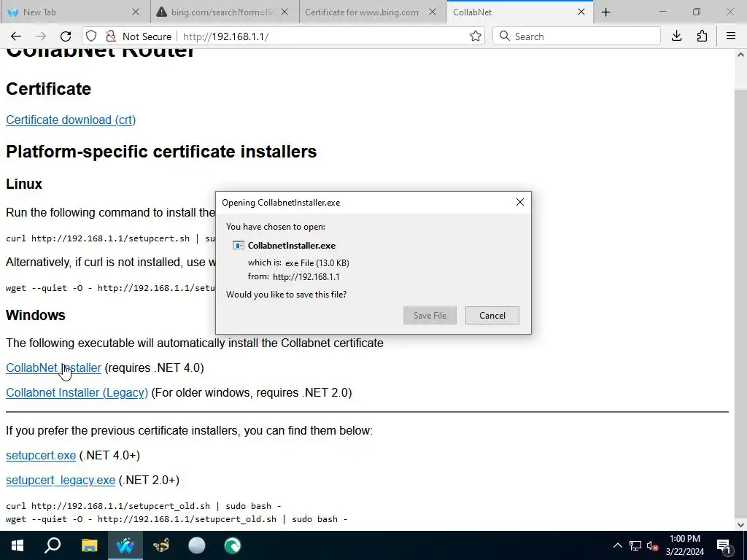The width and height of the screenshot is (747, 560).
Task: Open the Extensions puzzle icon
Action: coord(702,36)
